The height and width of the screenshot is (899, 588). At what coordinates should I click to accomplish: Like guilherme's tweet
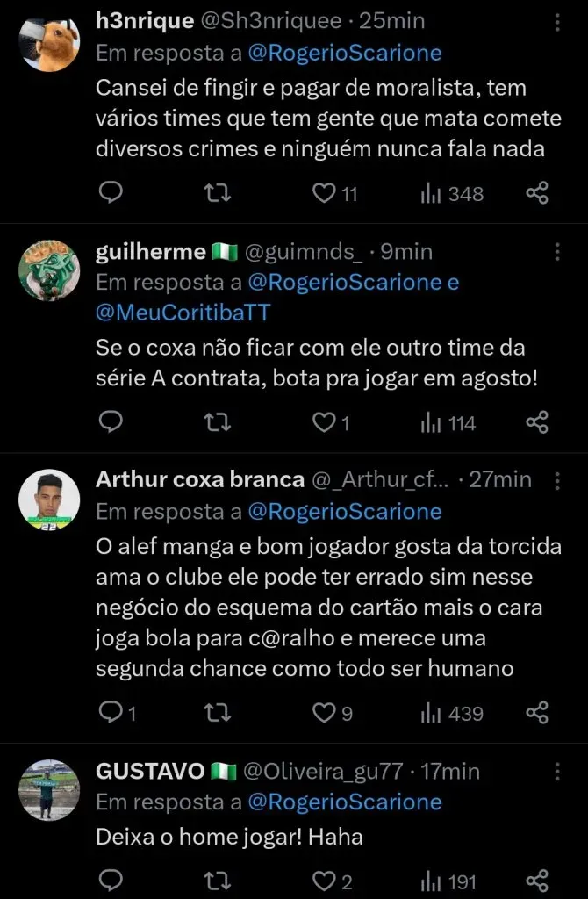(325, 423)
